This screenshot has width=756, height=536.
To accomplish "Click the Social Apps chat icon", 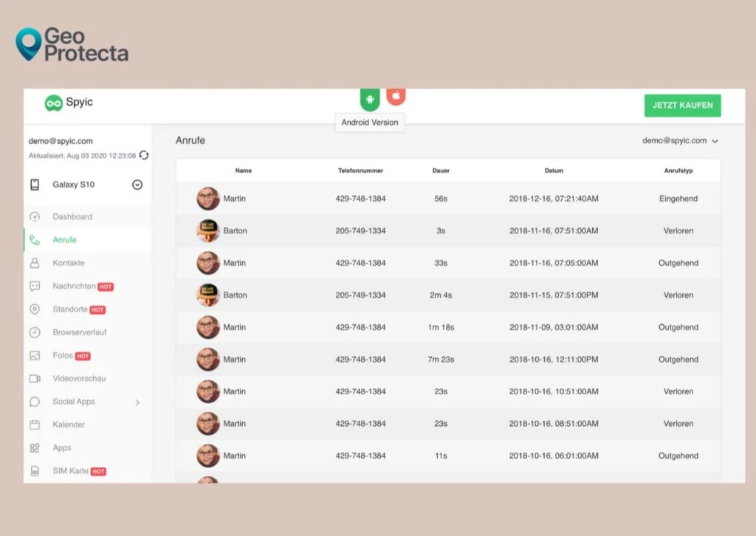I will point(35,402).
